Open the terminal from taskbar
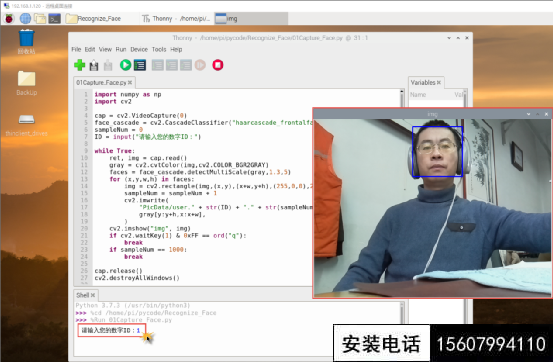Screen dimensions: 553x362 coord(54,18)
